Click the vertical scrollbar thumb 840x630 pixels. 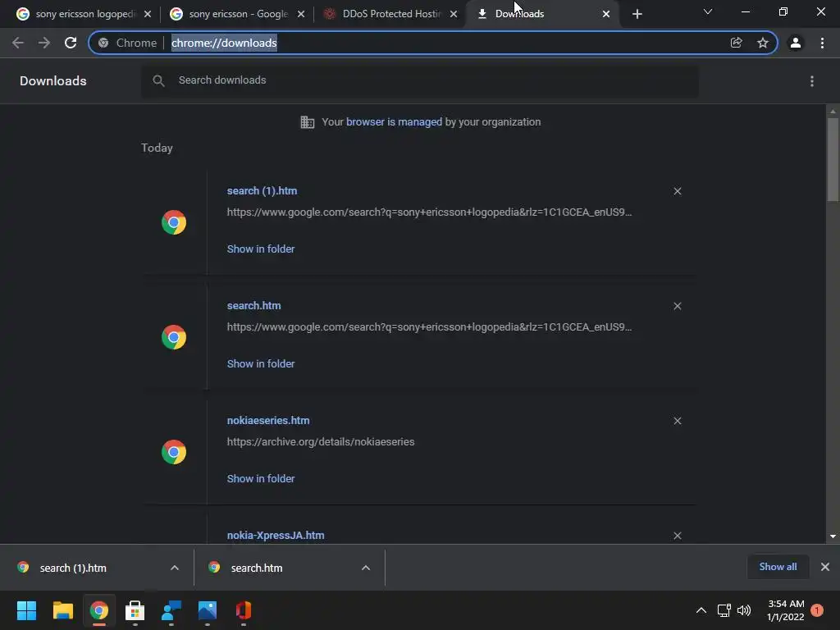[x=833, y=160]
